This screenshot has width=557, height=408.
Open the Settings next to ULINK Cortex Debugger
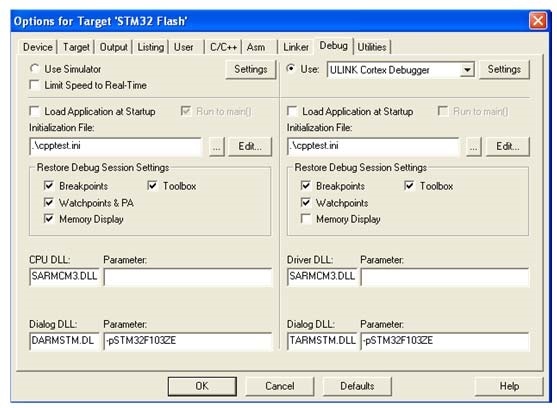[x=504, y=69]
